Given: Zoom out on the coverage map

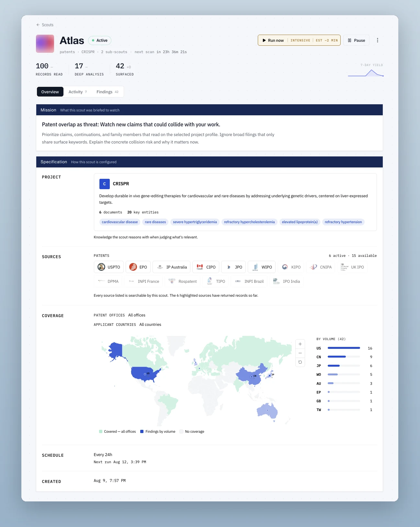Looking at the screenshot, I should coord(300,353).
